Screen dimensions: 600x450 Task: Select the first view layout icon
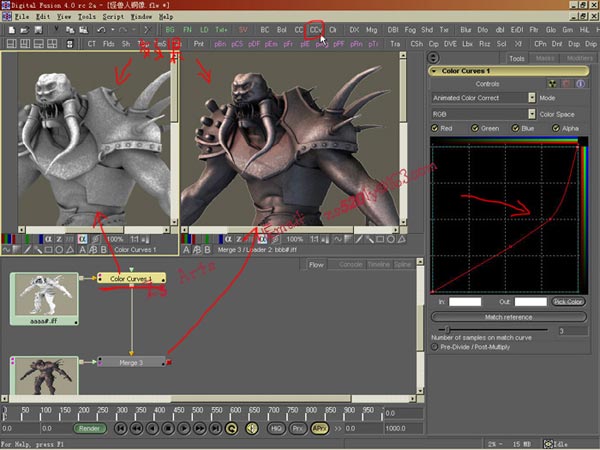point(11,44)
